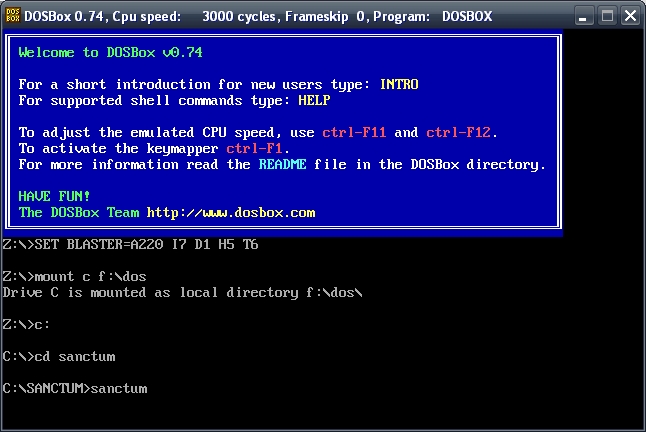Screen dimensions: 646x432
Task: Click the red ctrl-F11 shortcut text
Action: tap(354, 133)
